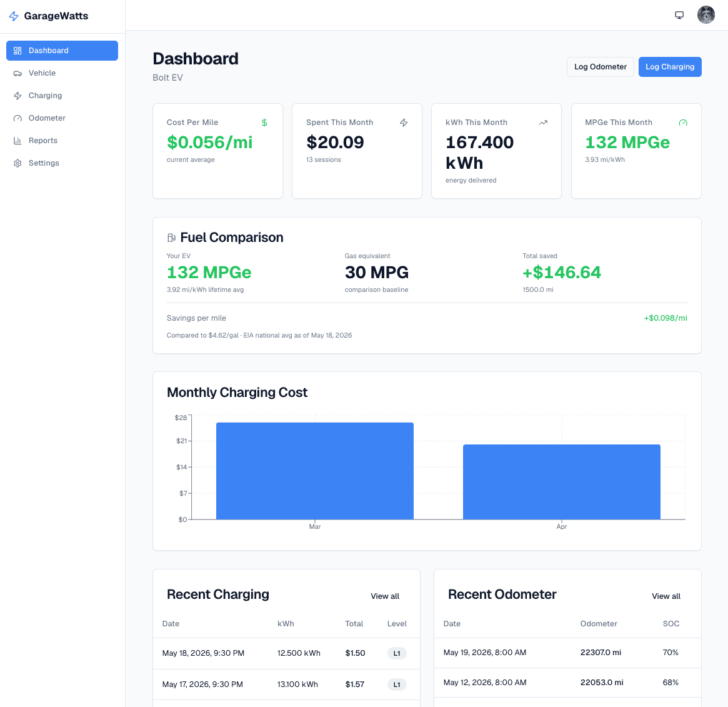Screen dimensions: 728x707
Task: Click the Odometer gauge icon in sidebar
Action: tap(17, 118)
